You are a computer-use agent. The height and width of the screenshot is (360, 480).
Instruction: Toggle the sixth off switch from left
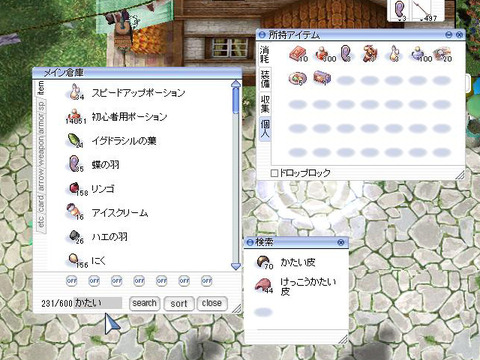(184, 281)
